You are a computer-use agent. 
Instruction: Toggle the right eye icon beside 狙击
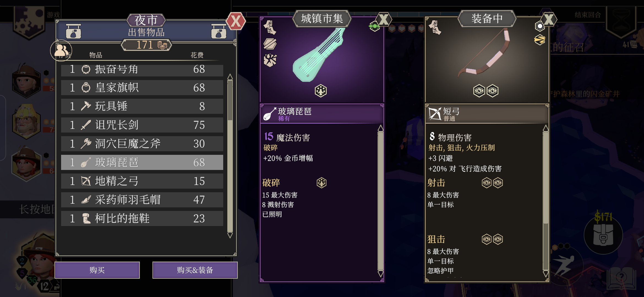(x=498, y=239)
